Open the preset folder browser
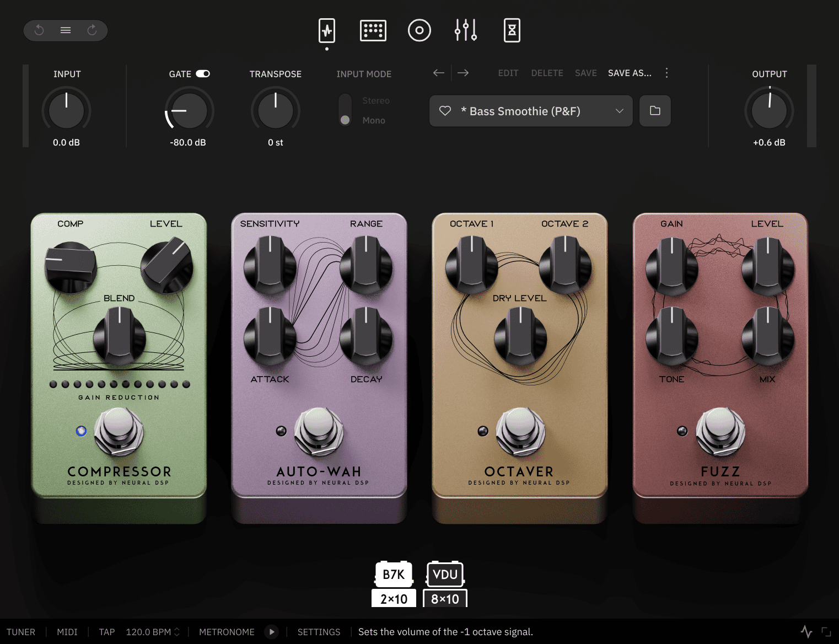This screenshot has width=839, height=644. (x=655, y=111)
